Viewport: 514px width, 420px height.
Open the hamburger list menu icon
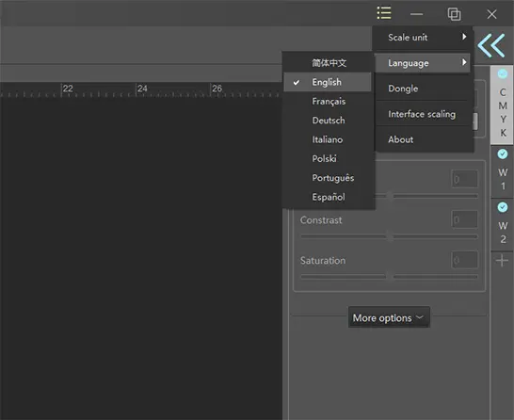click(x=384, y=13)
